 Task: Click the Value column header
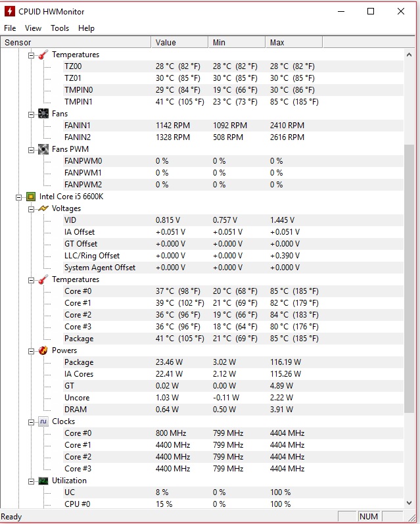click(x=179, y=43)
